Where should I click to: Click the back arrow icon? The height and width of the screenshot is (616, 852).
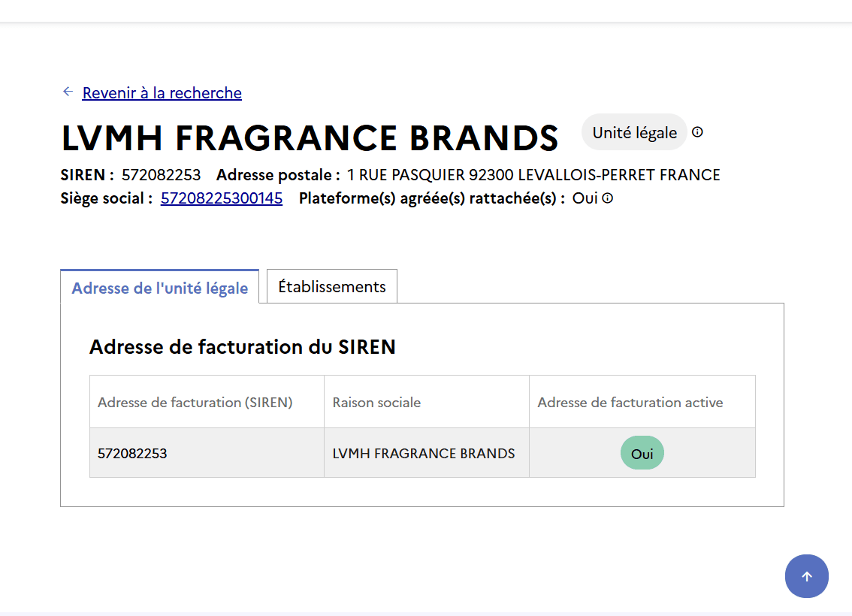point(68,92)
